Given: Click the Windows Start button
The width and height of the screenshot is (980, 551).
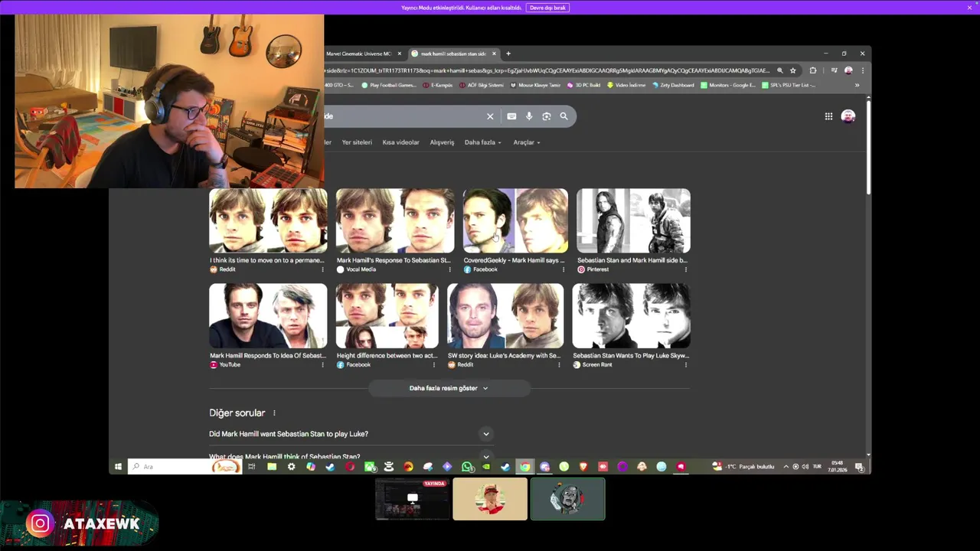Looking at the screenshot, I should coord(118,466).
